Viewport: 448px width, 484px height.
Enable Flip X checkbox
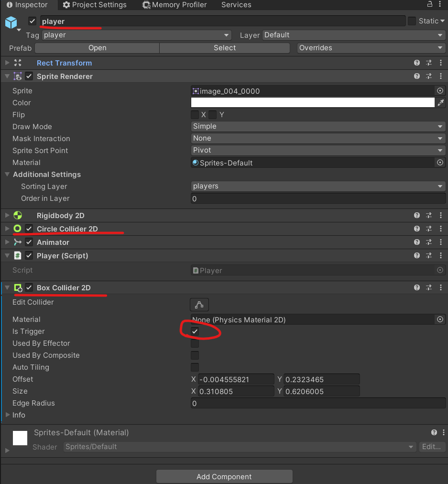click(195, 115)
